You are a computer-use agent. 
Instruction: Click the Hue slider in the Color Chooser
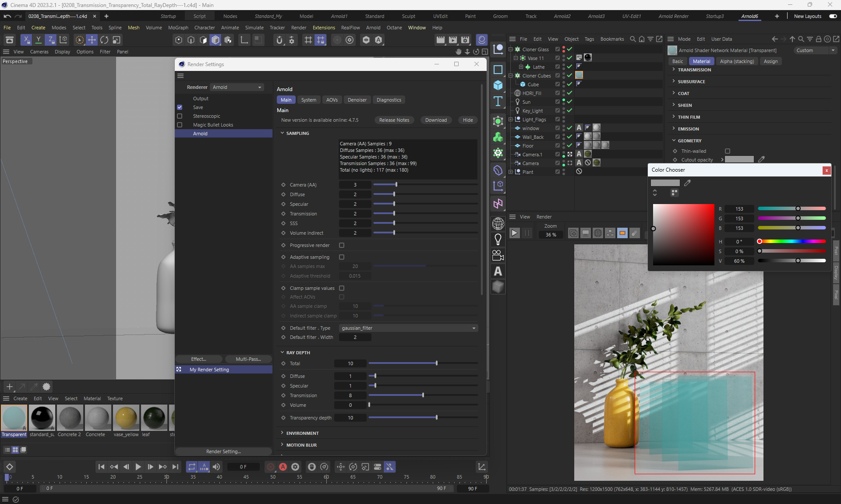click(792, 242)
